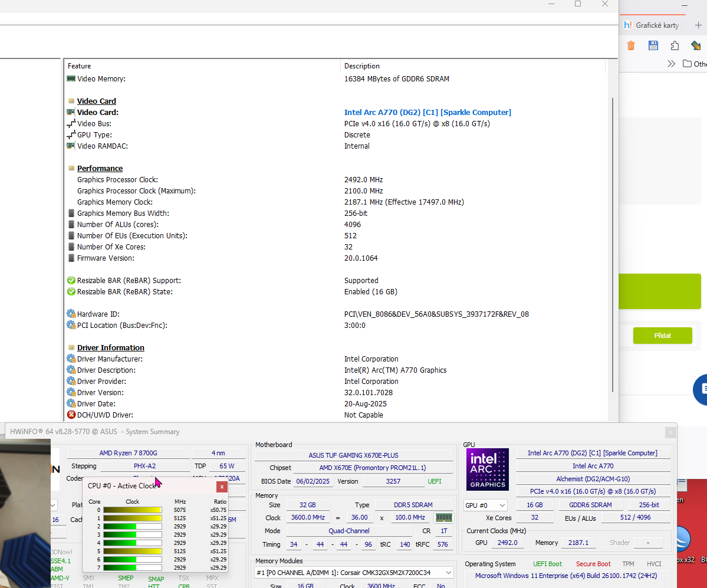Viewport: 707px width, 588px height.
Task: Click the Driver Information folder icon
Action: click(x=71, y=347)
